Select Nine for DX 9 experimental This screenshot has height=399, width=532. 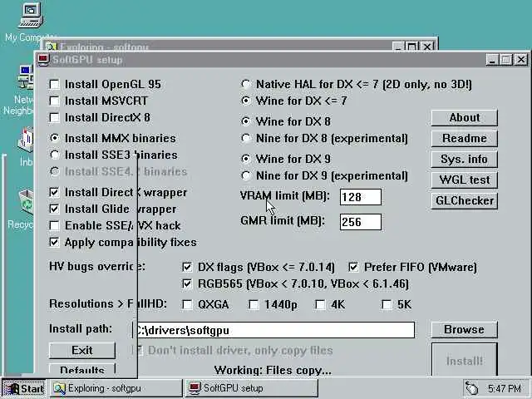pos(246,175)
